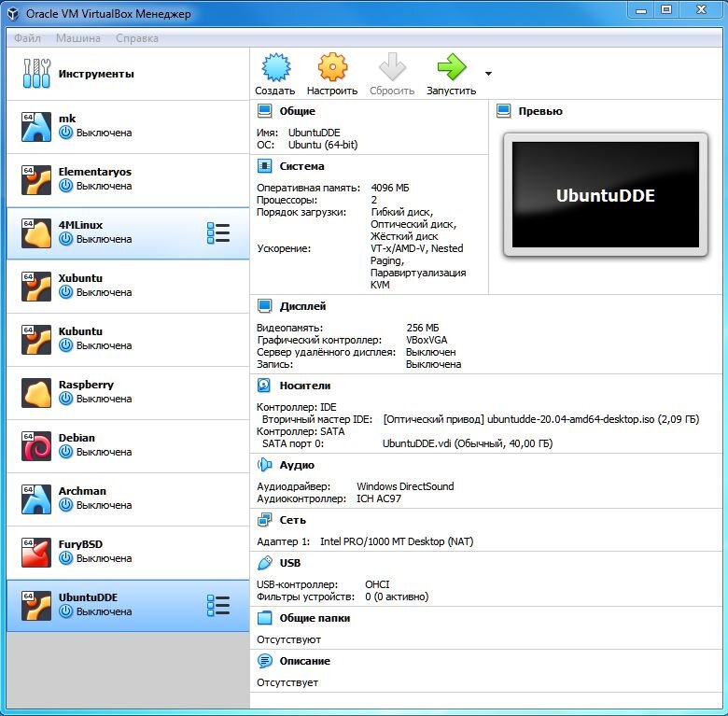Open the Справка menu
The image size is (728, 716).
(x=137, y=38)
